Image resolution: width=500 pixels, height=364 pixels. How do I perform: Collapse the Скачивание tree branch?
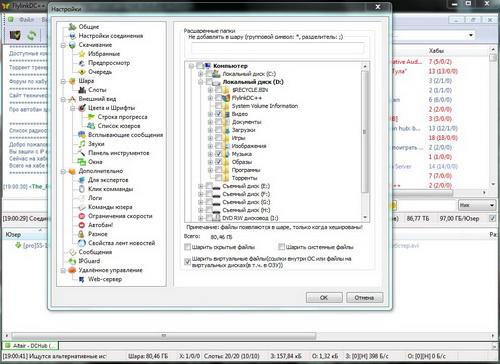(x=63, y=45)
